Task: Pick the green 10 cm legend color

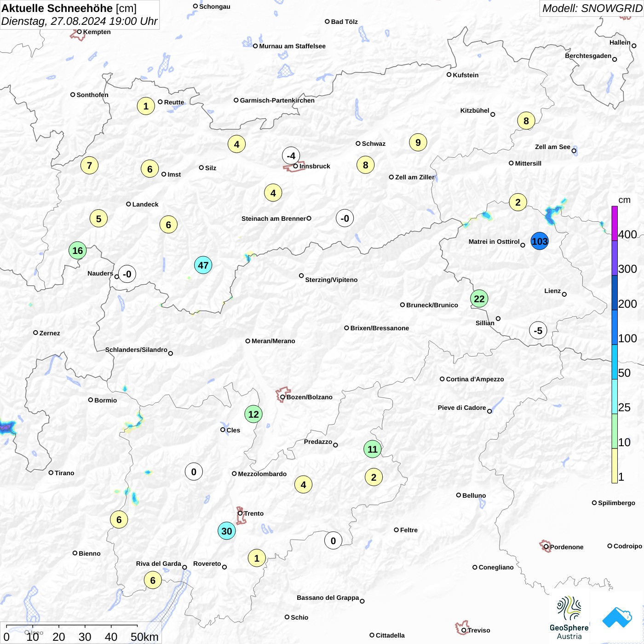Action: [615, 431]
